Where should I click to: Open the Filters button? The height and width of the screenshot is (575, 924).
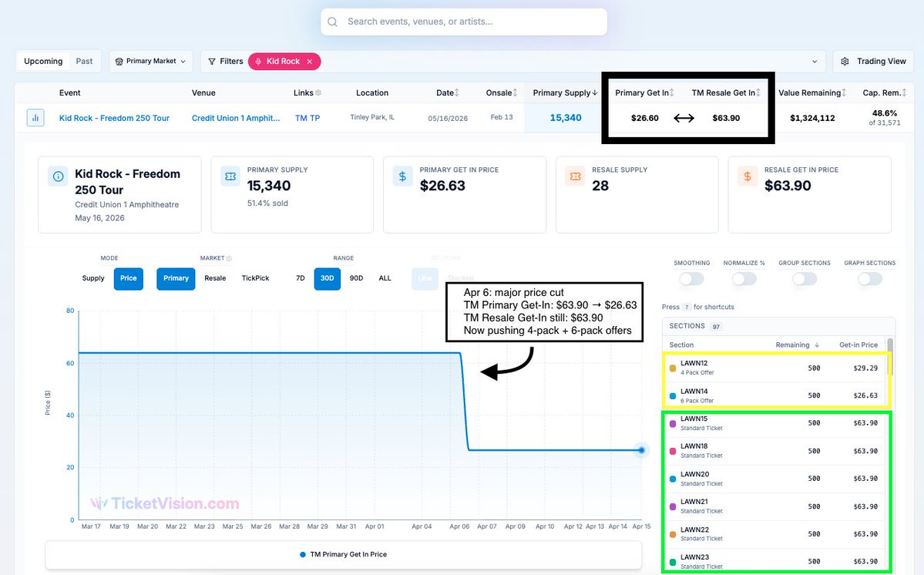(226, 61)
